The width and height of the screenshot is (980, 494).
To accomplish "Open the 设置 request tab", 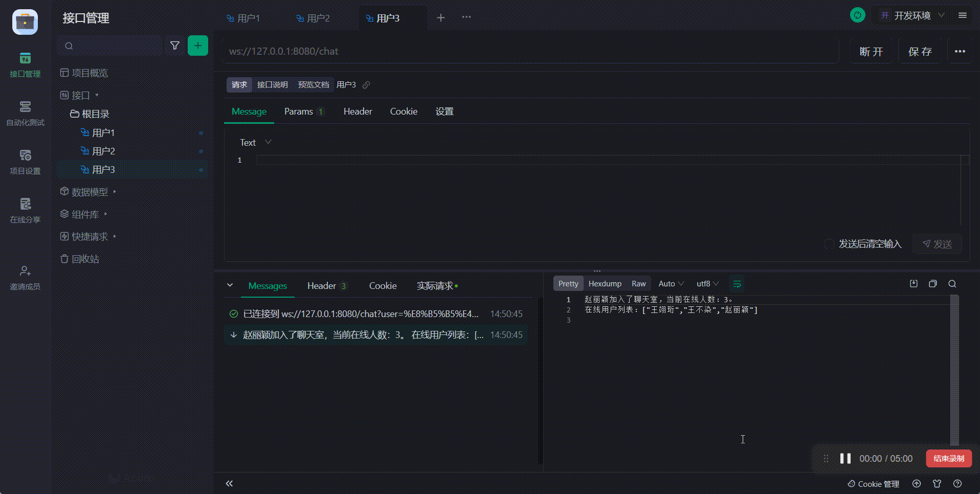I will point(444,111).
